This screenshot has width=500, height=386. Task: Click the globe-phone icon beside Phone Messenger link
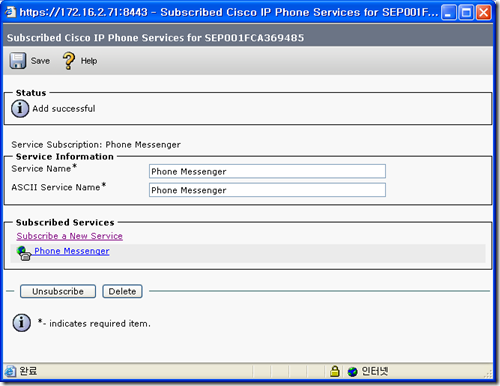click(x=24, y=253)
